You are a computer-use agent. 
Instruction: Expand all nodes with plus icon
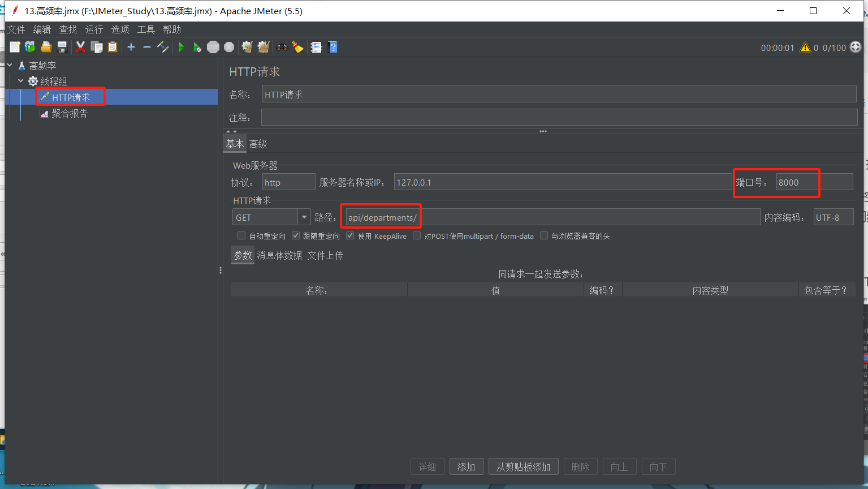(131, 47)
